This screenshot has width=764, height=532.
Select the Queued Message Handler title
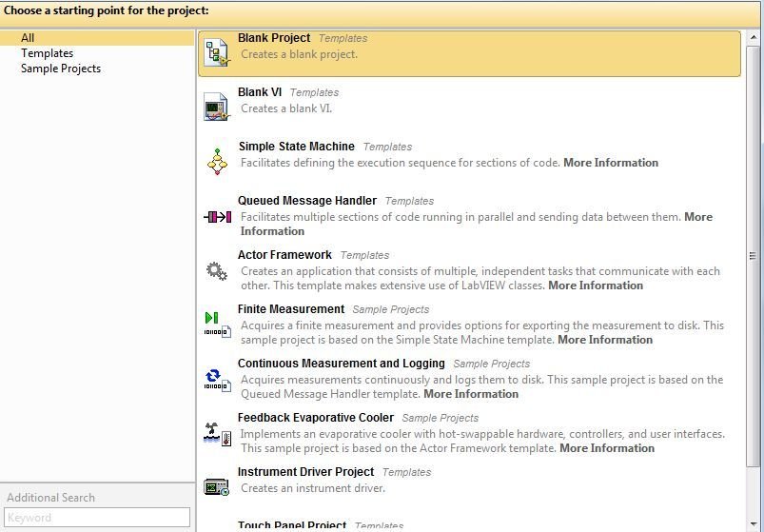[307, 201]
